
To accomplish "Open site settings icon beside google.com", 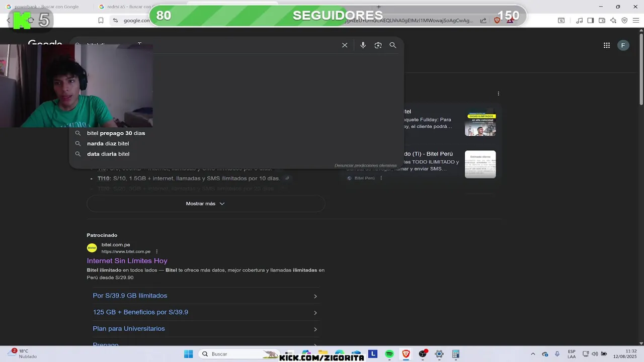I will (x=115, y=21).
